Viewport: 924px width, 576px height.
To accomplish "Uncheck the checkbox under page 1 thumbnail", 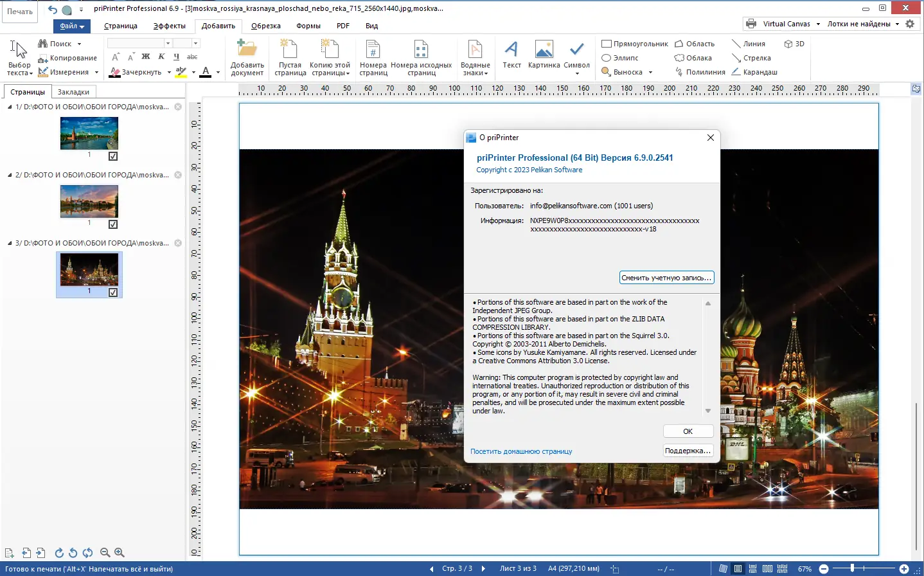I will [113, 156].
